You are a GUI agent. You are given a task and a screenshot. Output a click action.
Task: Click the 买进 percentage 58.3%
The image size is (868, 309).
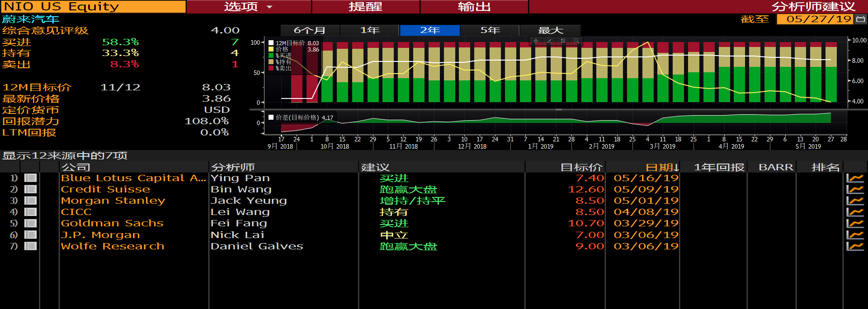coord(120,42)
